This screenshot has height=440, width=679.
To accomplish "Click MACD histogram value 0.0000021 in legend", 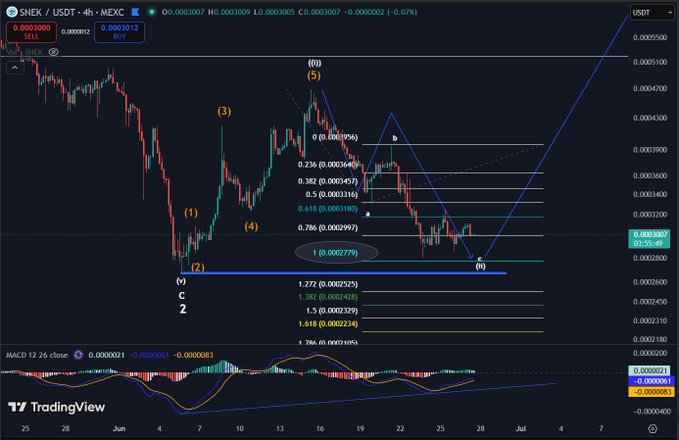I will pos(106,355).
